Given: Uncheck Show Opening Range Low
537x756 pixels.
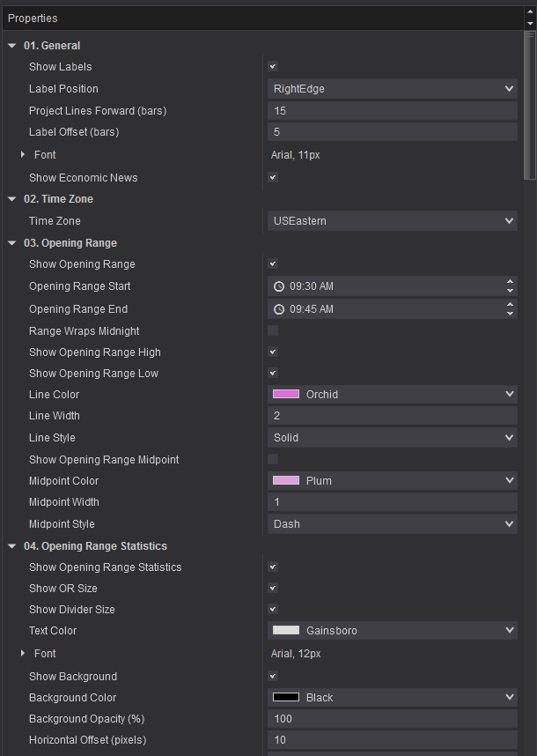Looking at the screenshot, I should click(273, 374).
